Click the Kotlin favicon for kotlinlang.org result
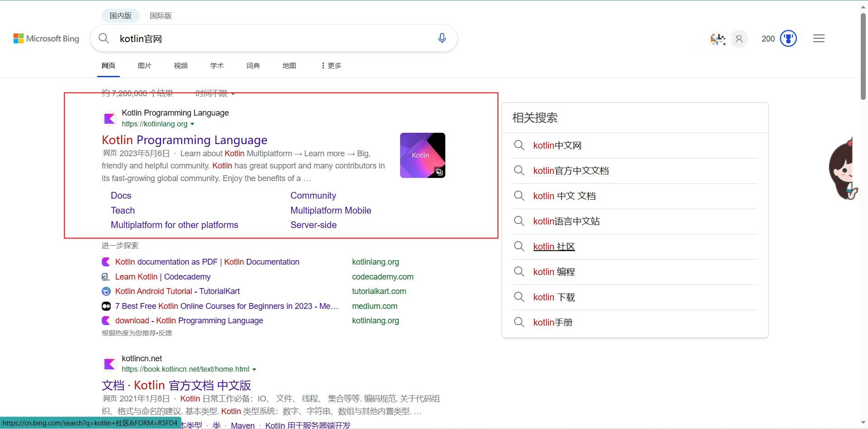The height and width of the screenshot is (429, 868). [x=109, y=118]
